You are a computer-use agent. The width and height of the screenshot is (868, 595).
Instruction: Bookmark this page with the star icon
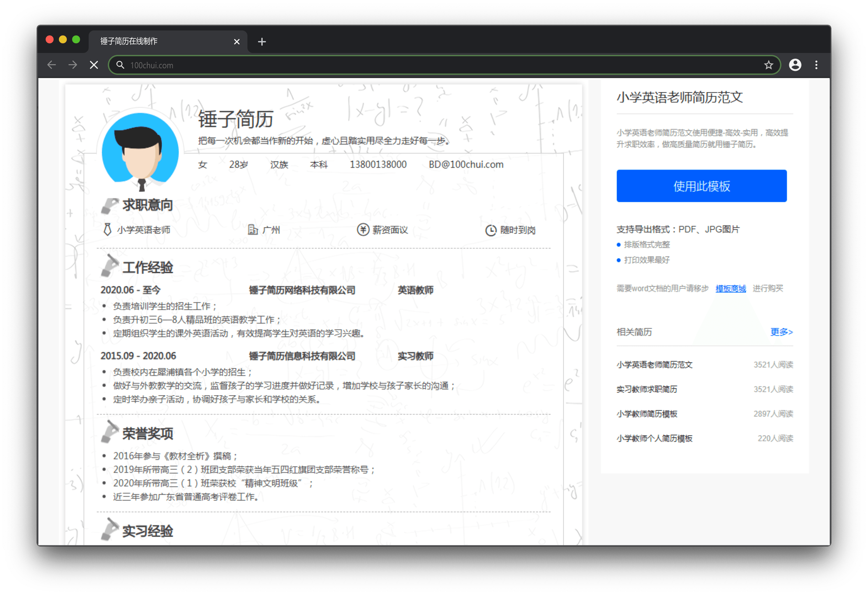pyautogui.click(x=768, y=65)
